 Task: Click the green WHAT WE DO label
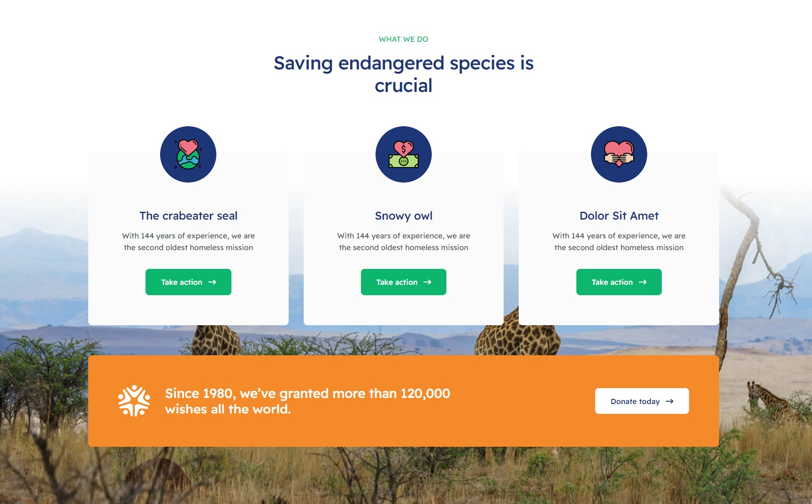[403, 39]
